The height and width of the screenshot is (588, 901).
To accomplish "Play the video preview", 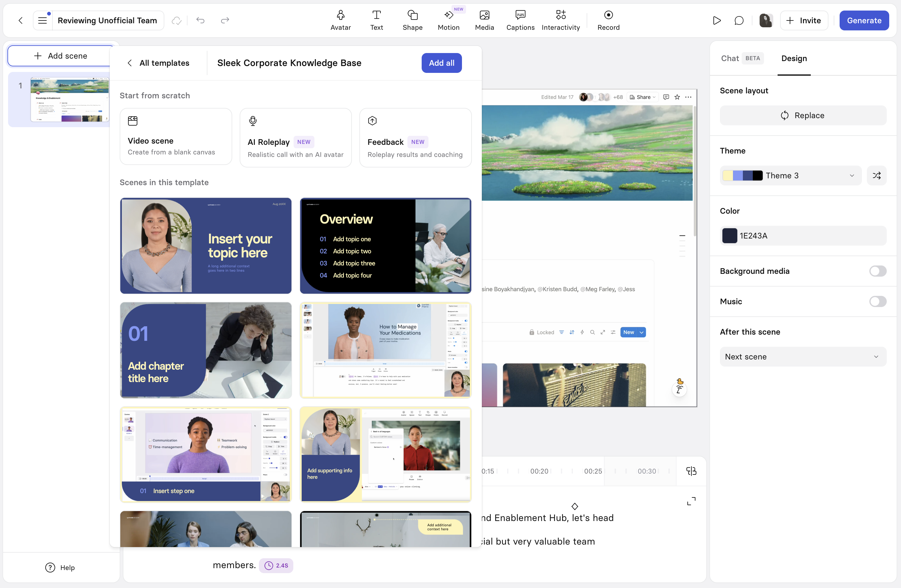I will point(716,20).
